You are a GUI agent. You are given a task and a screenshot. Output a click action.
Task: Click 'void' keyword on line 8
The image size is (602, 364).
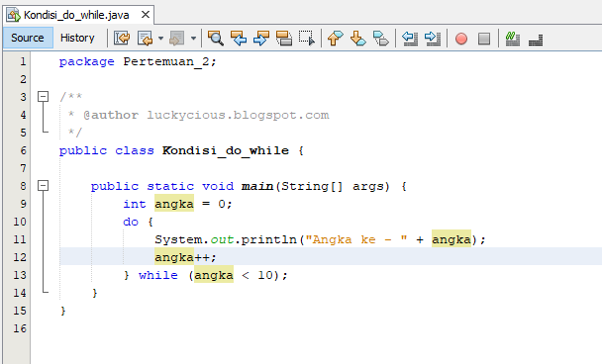coord(218,186)
